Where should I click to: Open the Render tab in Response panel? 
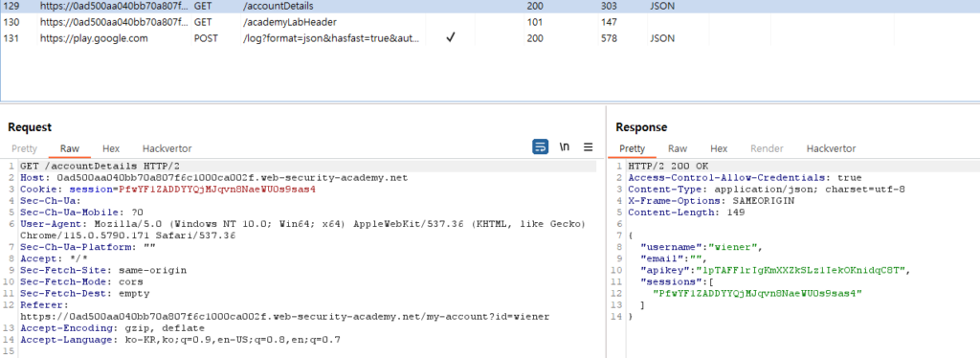pos(767,148)
